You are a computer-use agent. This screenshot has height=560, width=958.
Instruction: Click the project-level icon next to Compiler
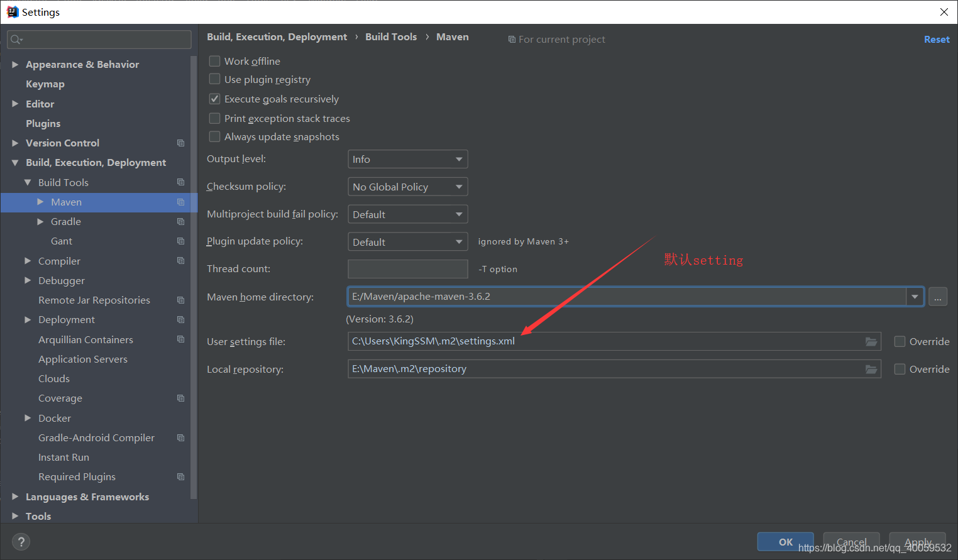pos(180,261)
